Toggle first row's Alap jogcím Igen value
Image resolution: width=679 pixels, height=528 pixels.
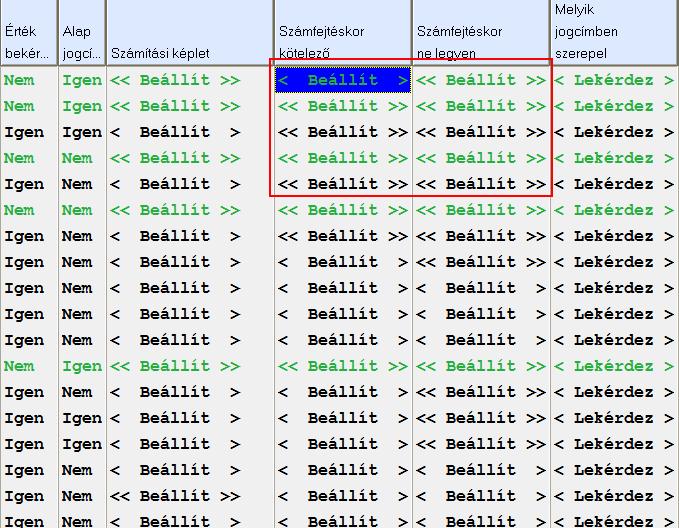tap(81, 80)
